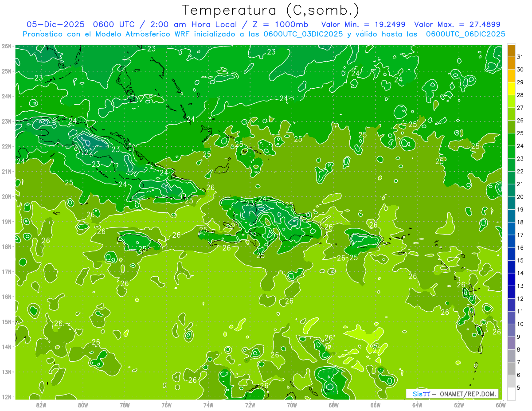Image resolution: width=532 pixels, height=411 pixels.
Task: Click the 60W longitude axis label
Action: tap(501, 405)
